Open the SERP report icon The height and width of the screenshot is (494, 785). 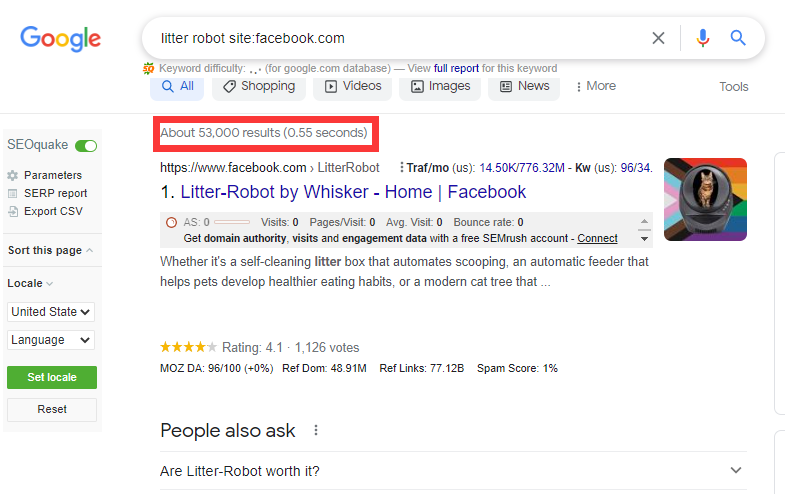coord(13,193)
